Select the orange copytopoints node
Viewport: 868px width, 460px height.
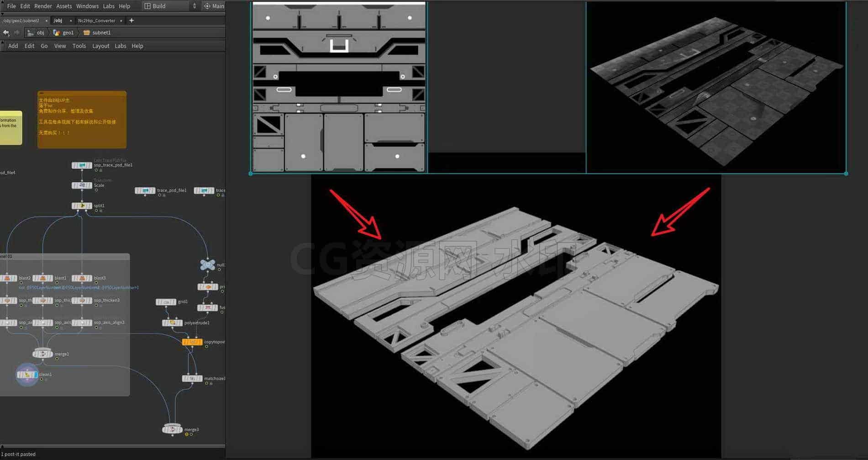coord(192,342)
